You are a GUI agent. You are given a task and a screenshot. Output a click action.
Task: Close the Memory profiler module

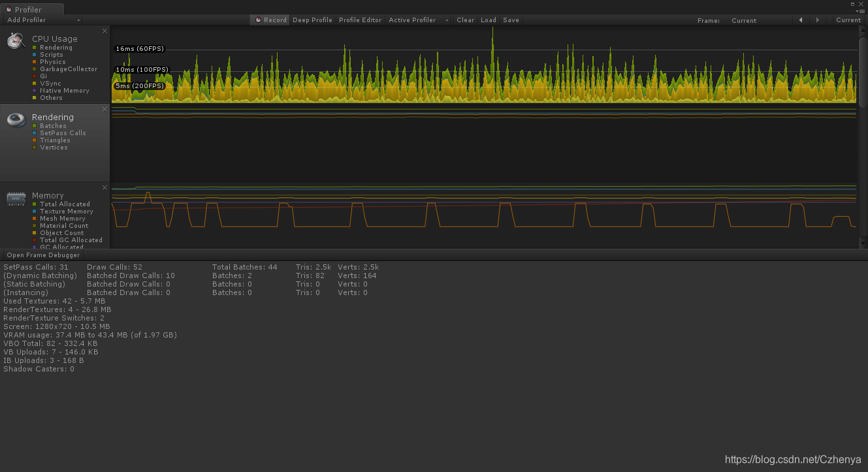pyautogui.click(x=104, y=187)
